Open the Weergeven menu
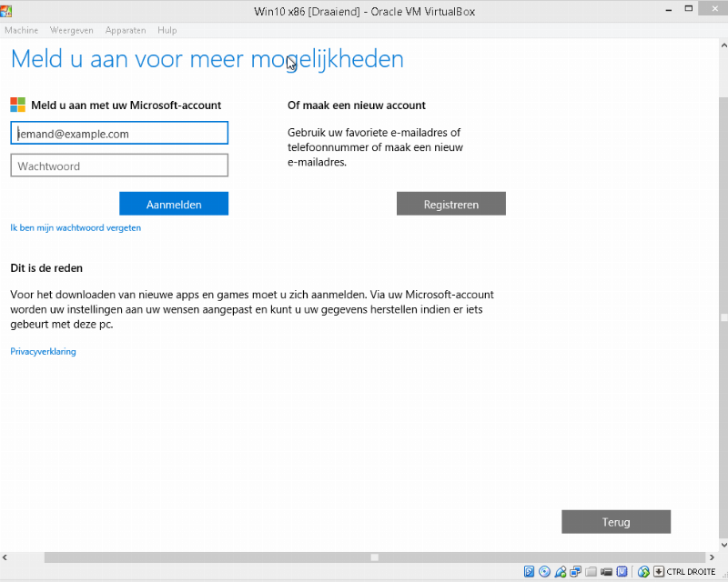 [72, 30]
